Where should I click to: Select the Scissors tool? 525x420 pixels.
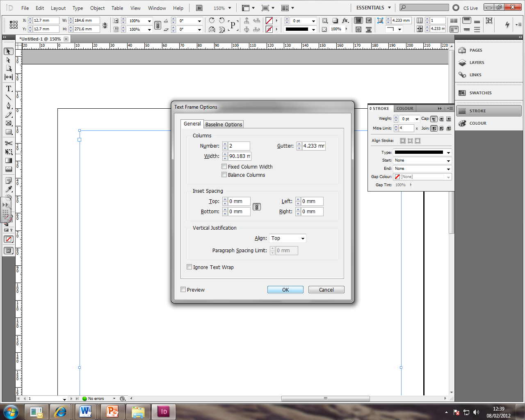pyautogui.click(x=8, y=143)
